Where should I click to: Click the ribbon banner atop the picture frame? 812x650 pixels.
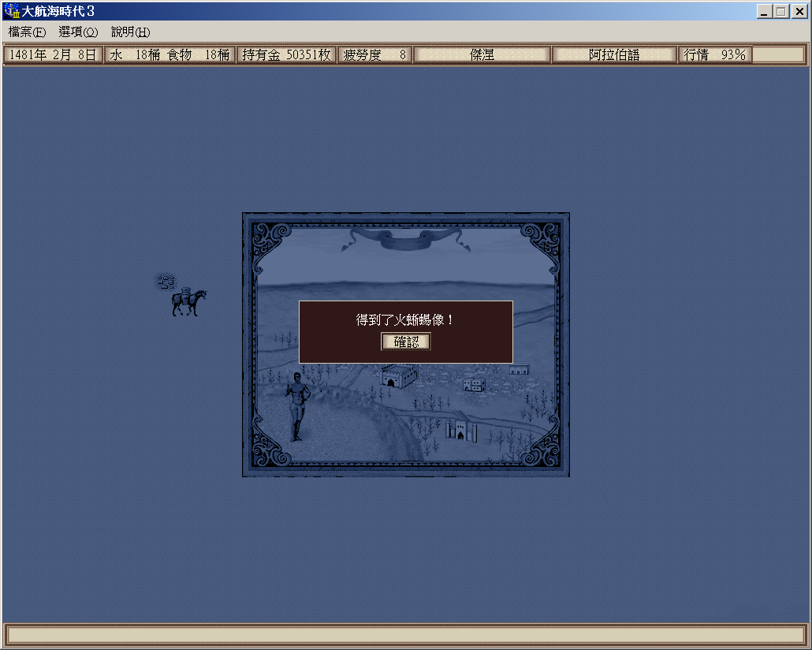pyautogui.click(x=406, y=238)
